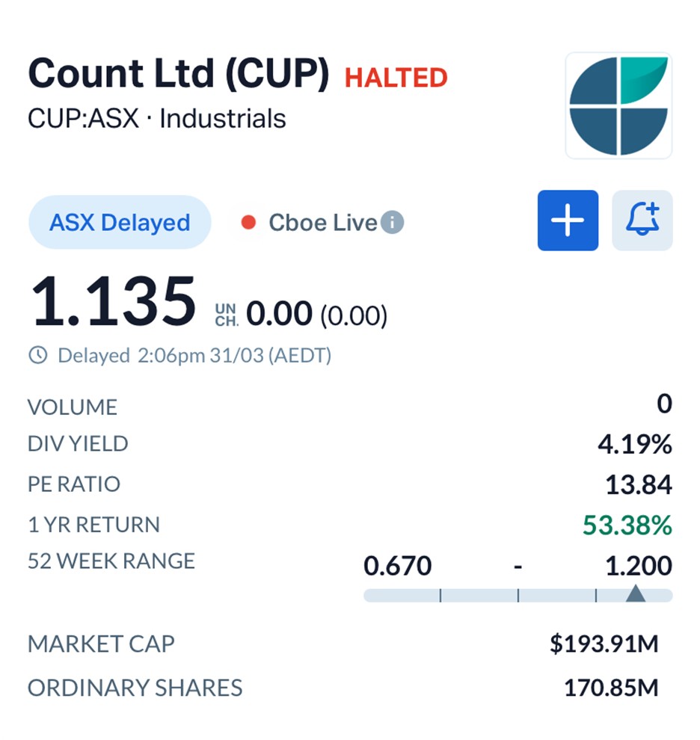Click the 13.84 PE ratio value

pyautogui.click(x=638, y=485)
